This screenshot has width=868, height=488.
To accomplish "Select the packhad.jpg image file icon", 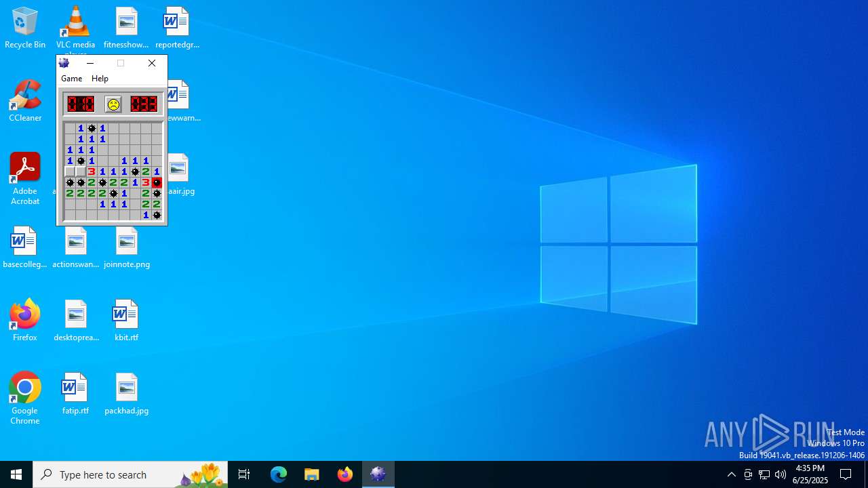I will pos(127,394).
